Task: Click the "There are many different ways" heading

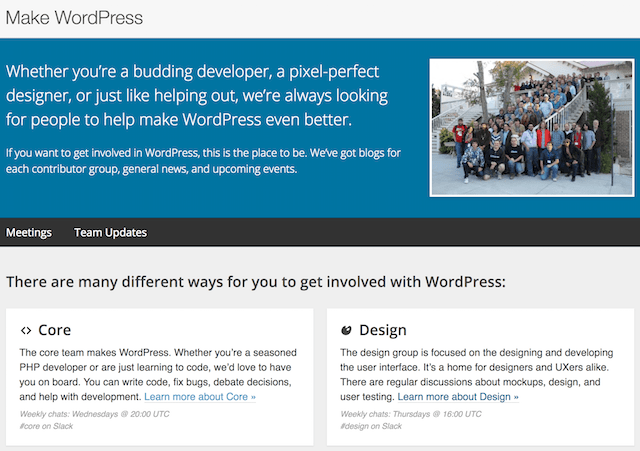Action: click(x=256, y=282)
